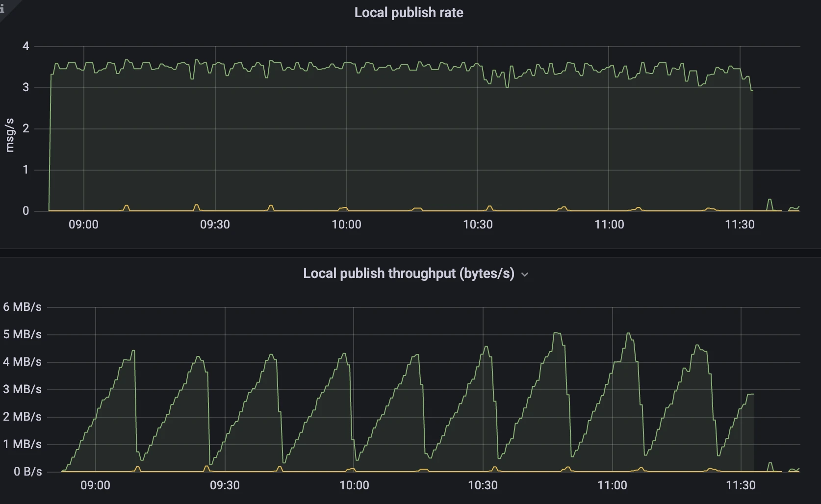Click the 6 MB/s y-axis label
Image resolution: width=821 pixels, height=504 pixels.
[x=22, y=307]
